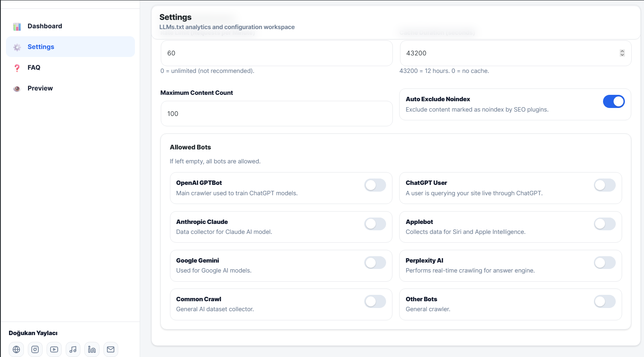Screen dimensions: 644x357
Task: Open the Dashboard page
Action: (70, 26)
